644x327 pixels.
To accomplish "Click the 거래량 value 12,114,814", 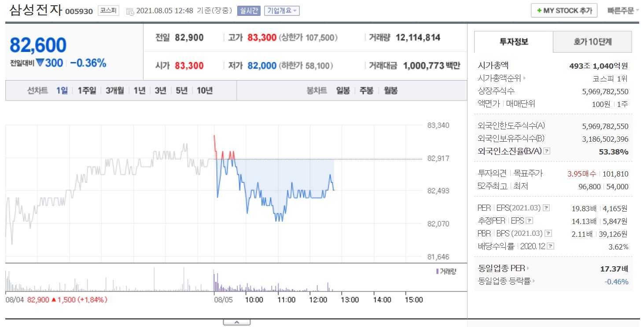I will pyautogui.click(x=418, y=38).
